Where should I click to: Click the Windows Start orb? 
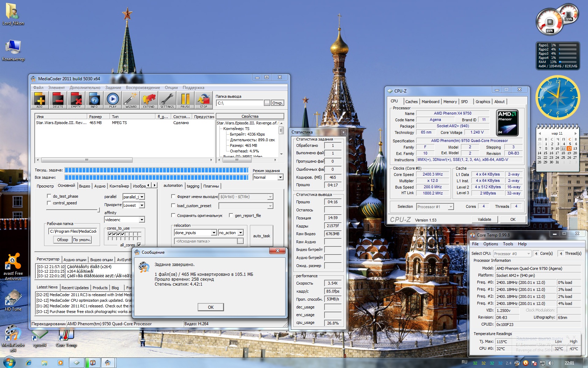pos(9,362)
